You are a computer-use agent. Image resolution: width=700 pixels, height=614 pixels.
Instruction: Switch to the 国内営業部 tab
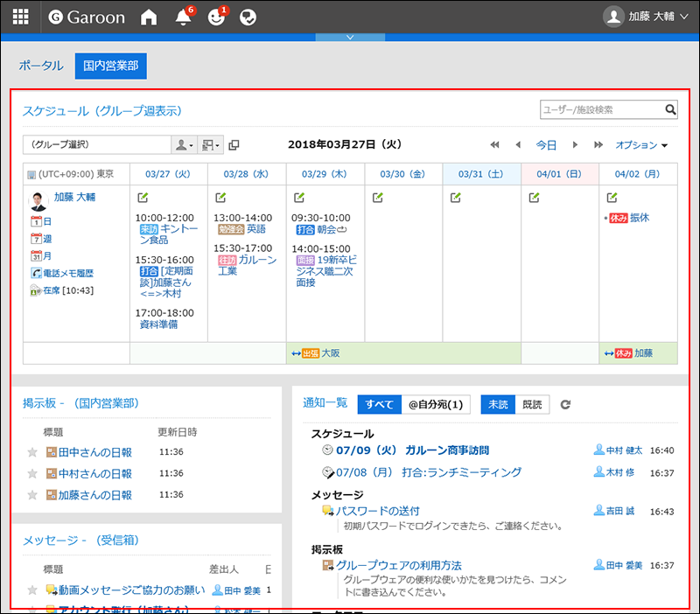pos(111,66)
